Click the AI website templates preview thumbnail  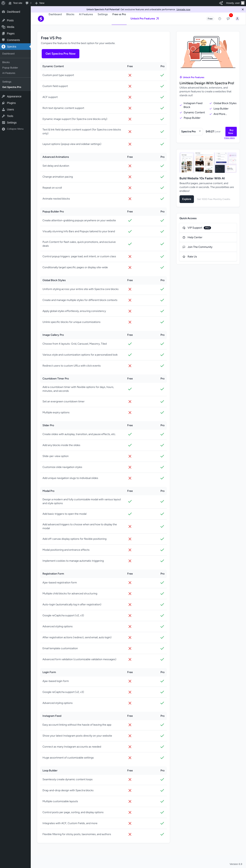point(208,162)
